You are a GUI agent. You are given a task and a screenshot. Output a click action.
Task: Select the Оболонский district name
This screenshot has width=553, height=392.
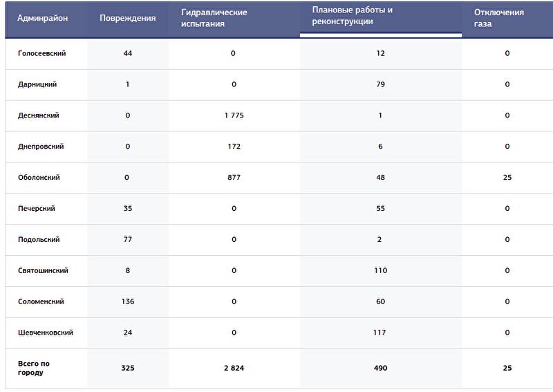coord(39,178)
